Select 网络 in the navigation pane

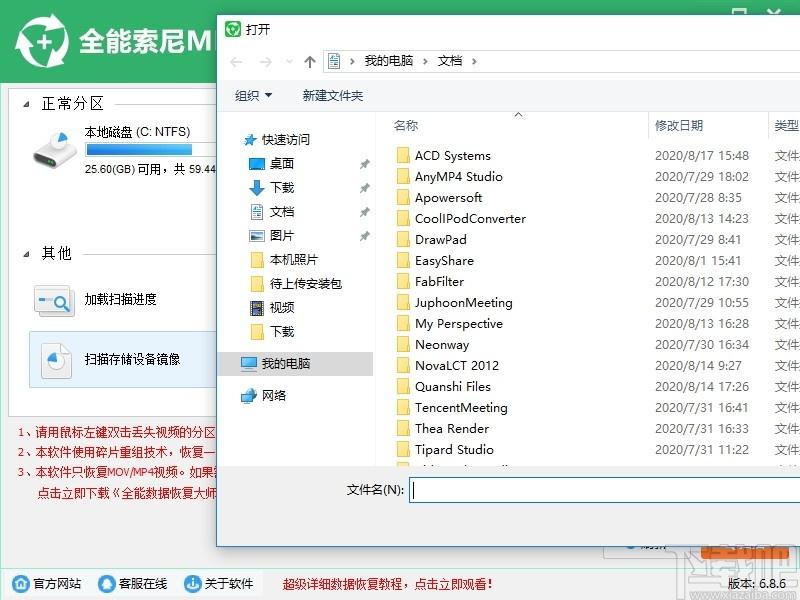click(x=273, y=395)
